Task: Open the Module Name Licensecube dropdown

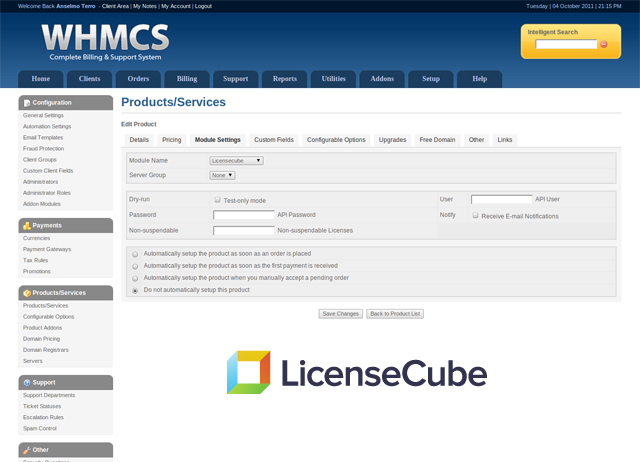Action: click(x=236, y=161)
